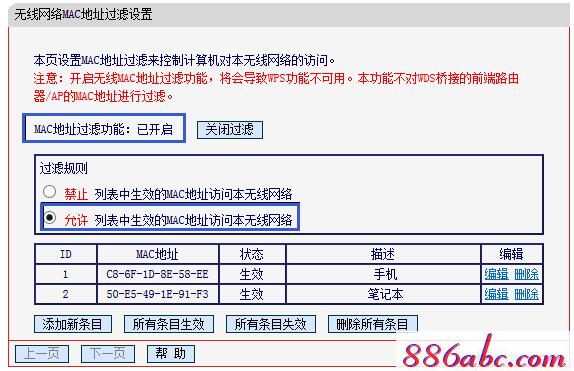Image resolution: width=574 pixels, height=371 pixels.
Task: Click the 手机 description cell
Action: 383,274
